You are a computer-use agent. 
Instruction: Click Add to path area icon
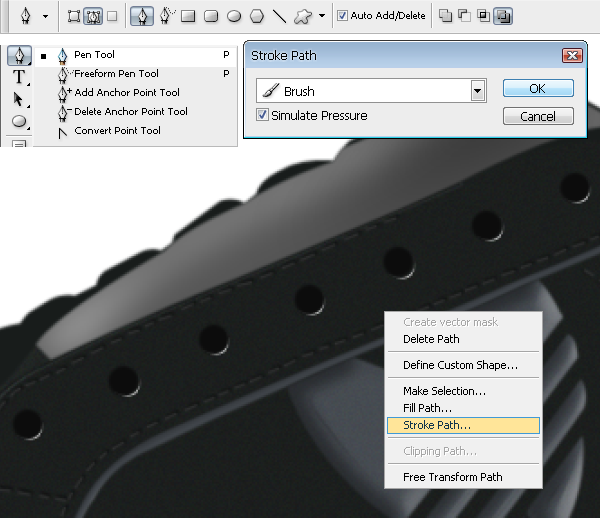[445, 16]
